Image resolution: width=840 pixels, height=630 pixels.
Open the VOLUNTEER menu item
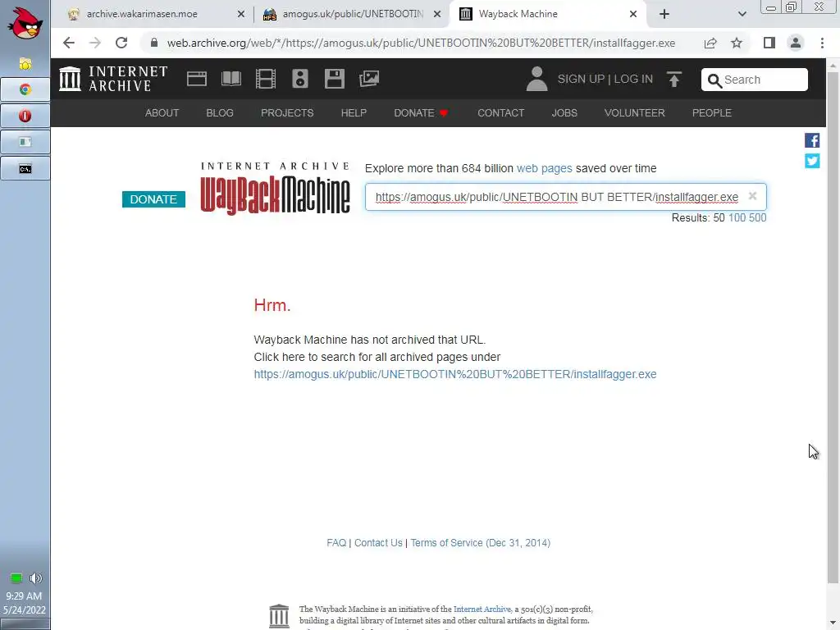(x=634, y=113)
